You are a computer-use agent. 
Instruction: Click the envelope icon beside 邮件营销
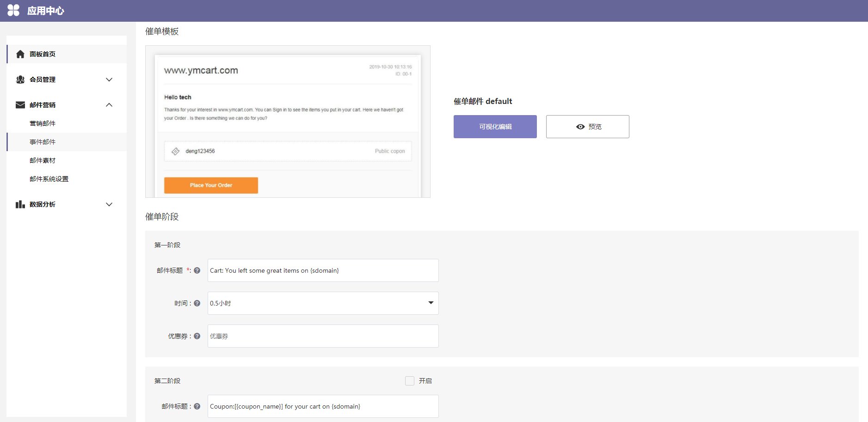pyautogui.click(x=20, y=105)
